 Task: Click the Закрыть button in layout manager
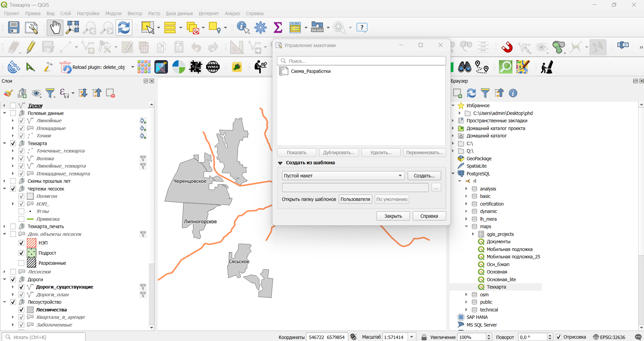[x=393, y=216]
